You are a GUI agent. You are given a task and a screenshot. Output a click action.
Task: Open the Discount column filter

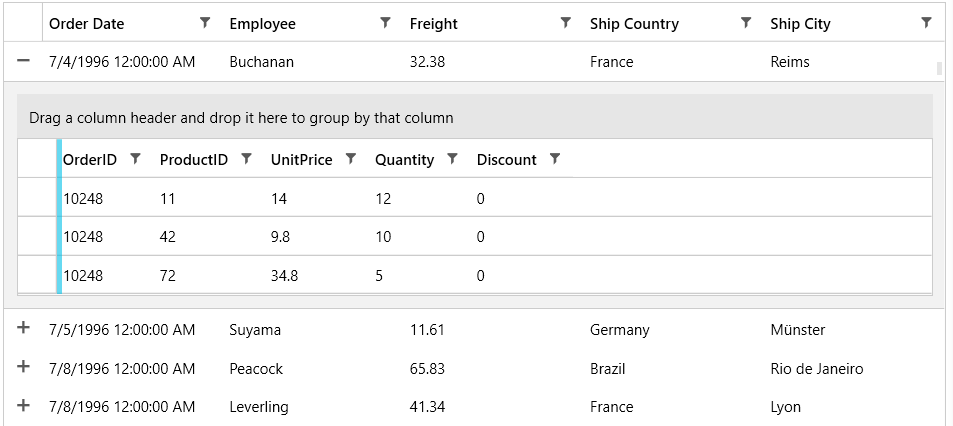(555, 158)
